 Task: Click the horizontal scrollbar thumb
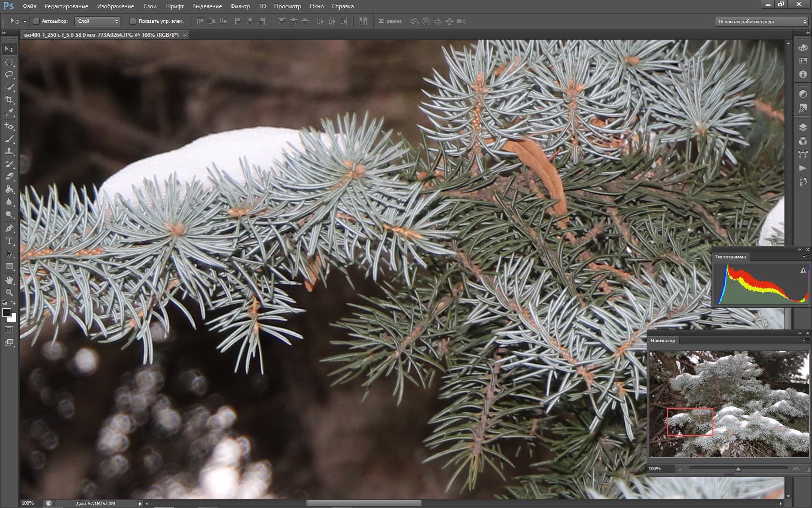(x=364, y=504)
